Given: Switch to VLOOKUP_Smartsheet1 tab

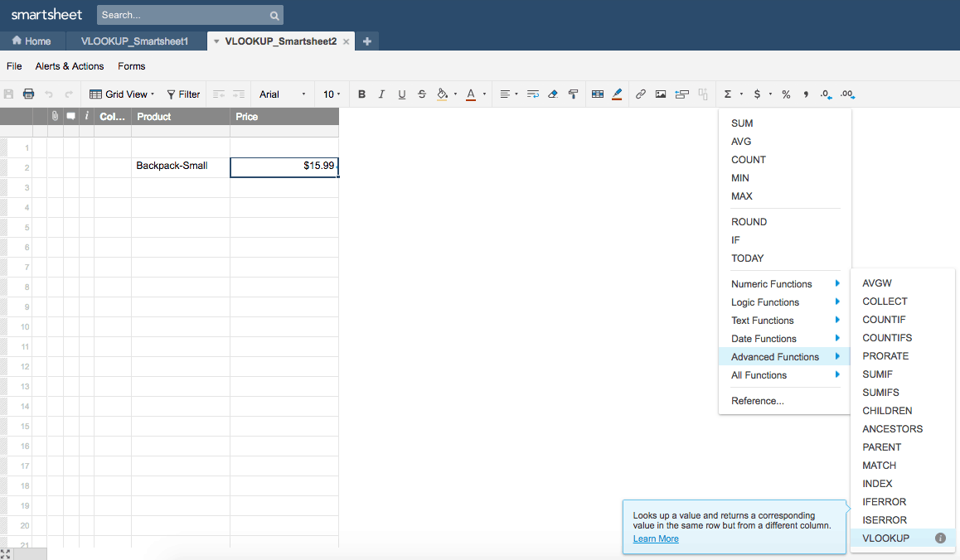Looking at the screenshot, I should [x=134, y=41].
